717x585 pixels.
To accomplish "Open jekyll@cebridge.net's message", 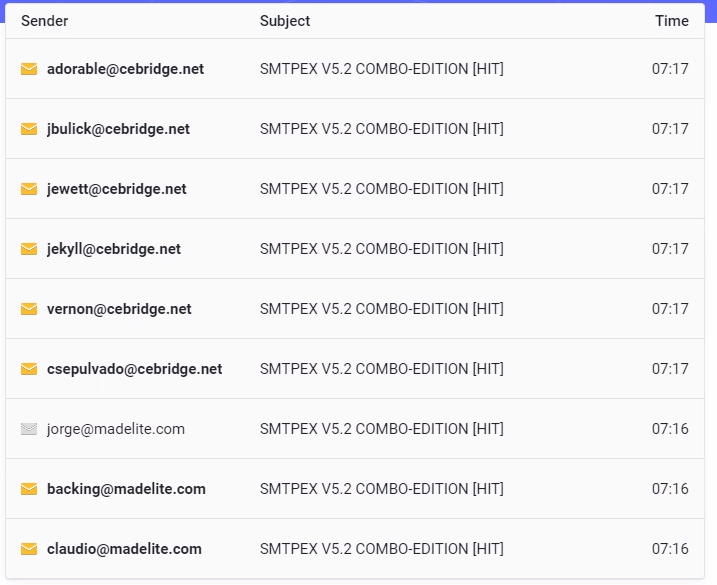I will point(355,249).
